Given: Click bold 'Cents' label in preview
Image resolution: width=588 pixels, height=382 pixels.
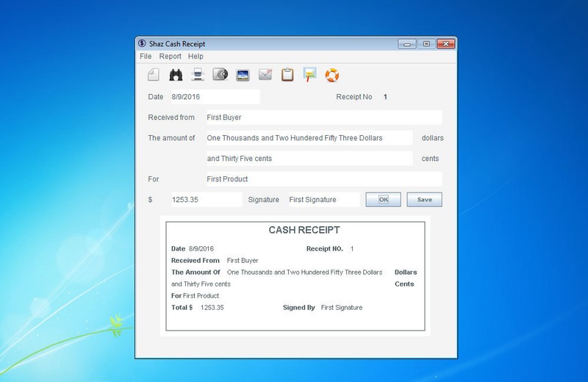Looking at the screenshot, I should [404, 284].
